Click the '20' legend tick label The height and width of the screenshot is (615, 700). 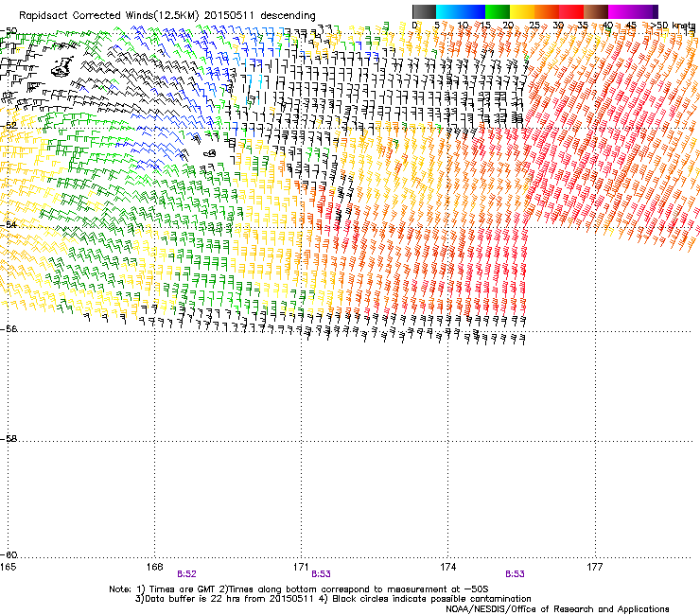(508, 26)
